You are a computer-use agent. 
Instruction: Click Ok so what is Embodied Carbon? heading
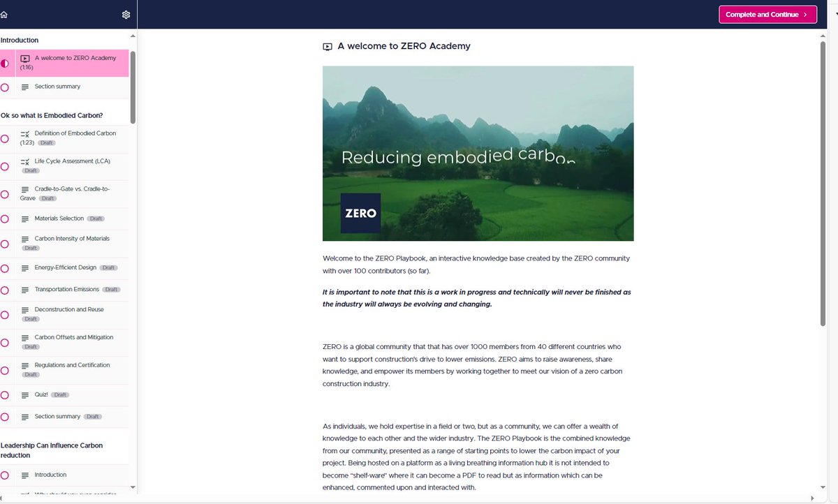pyautogui.click(x=52, y=116)
